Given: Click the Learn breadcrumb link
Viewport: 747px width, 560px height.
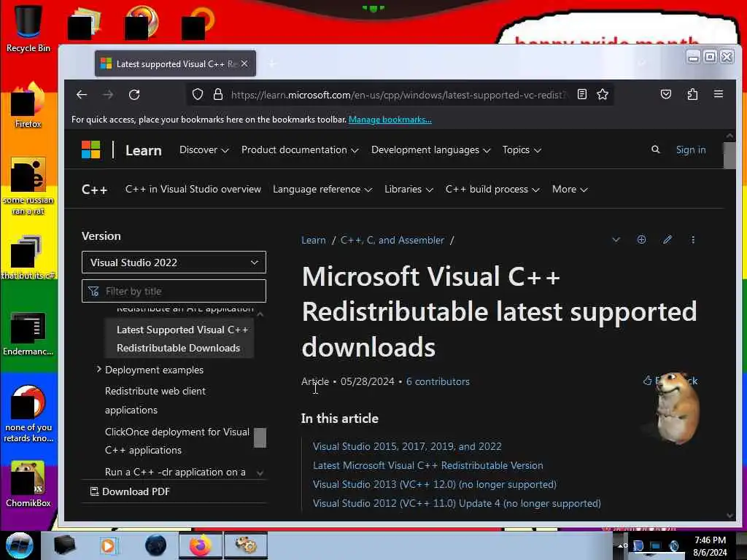Looking at the screenshot, I should [314, 240].
